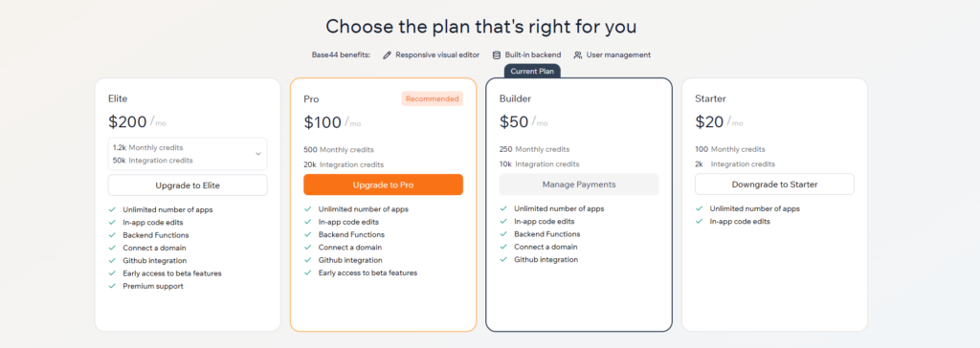Click the orange Upgrade to Pro button
Screen dimensions: 980x348
tap(383, 185)
